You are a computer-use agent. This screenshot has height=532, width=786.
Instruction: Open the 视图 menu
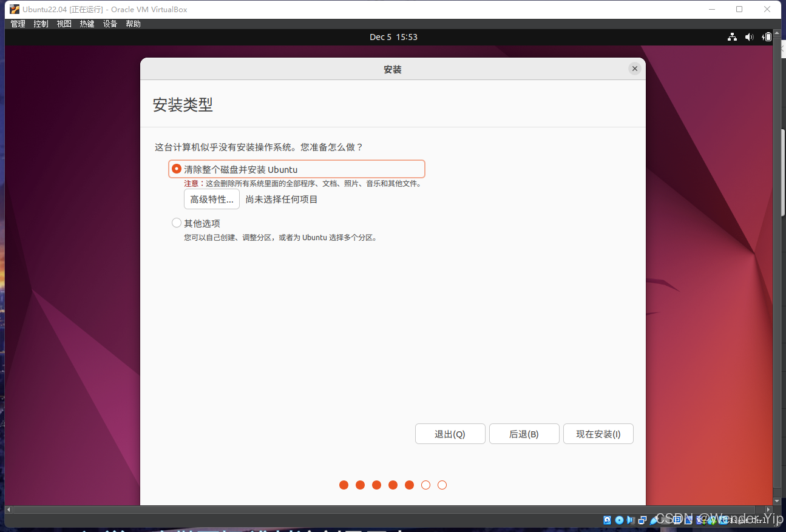[64, 24]
